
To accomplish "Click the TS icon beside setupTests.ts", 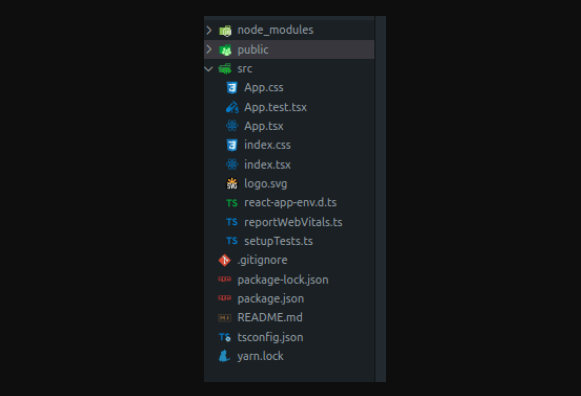I will pos(232,241).
